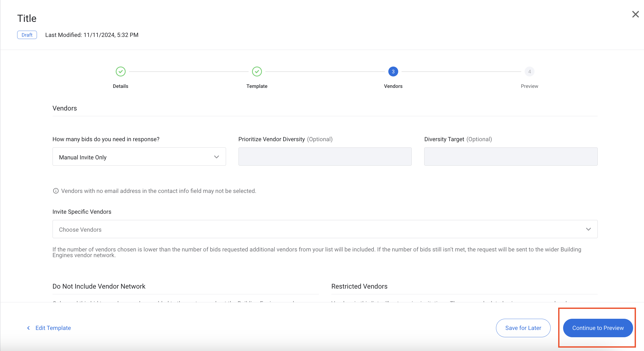Click the back chevron beside Edit Template
Viewport: 644px width, 351px height.
point(28,328)
